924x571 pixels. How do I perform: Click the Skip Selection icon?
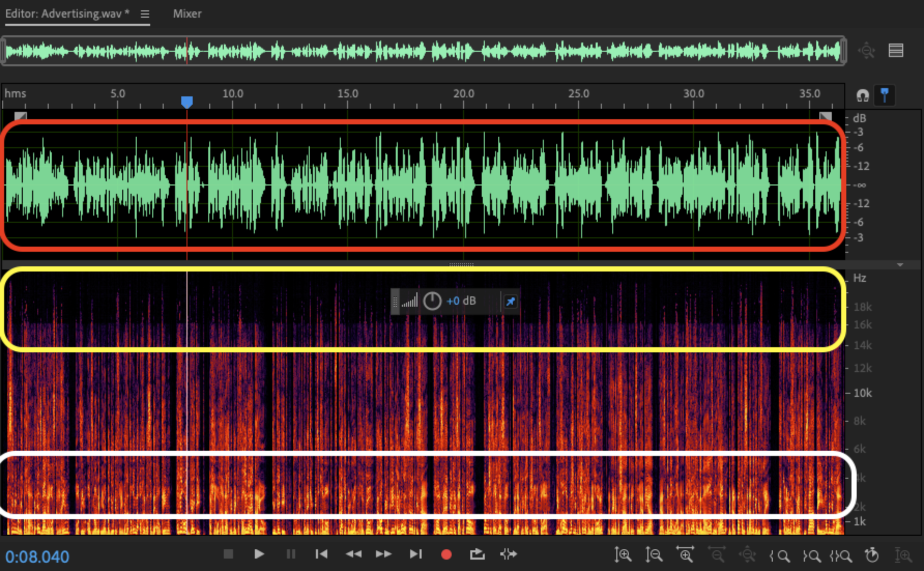[x=509, y=554]
